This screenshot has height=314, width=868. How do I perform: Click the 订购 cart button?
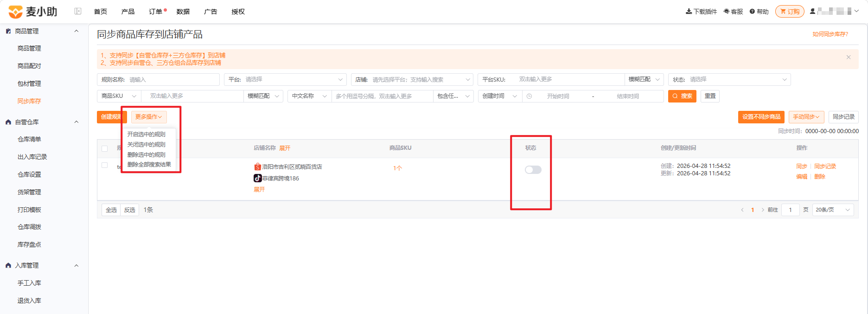point(790,12)
